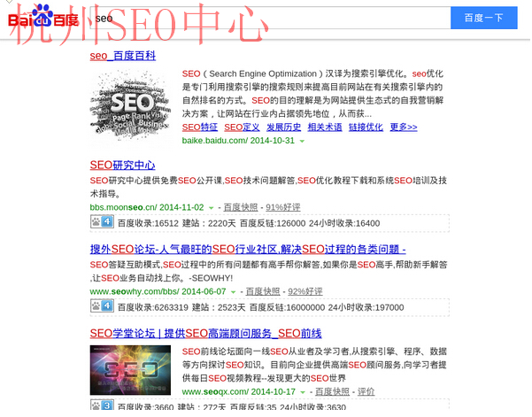The width and height of the screenshot is (532, 417).
Task: Click '24小时收录:16400' stat text
Action: [x=344, y=223]
